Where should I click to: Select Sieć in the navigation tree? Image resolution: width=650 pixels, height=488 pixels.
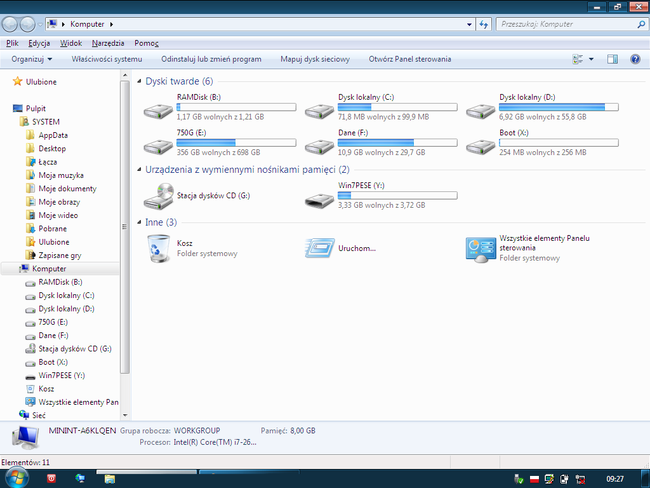coord(39,415)
